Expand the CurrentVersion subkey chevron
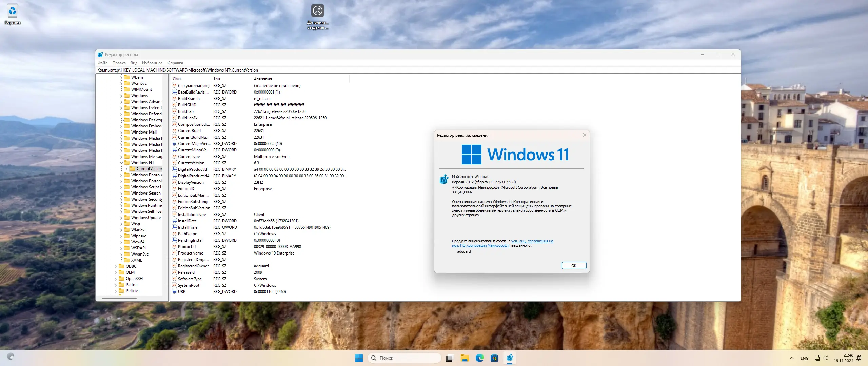Image resolution: width=868 pixels, height=366 pixels. pos(126,169)
